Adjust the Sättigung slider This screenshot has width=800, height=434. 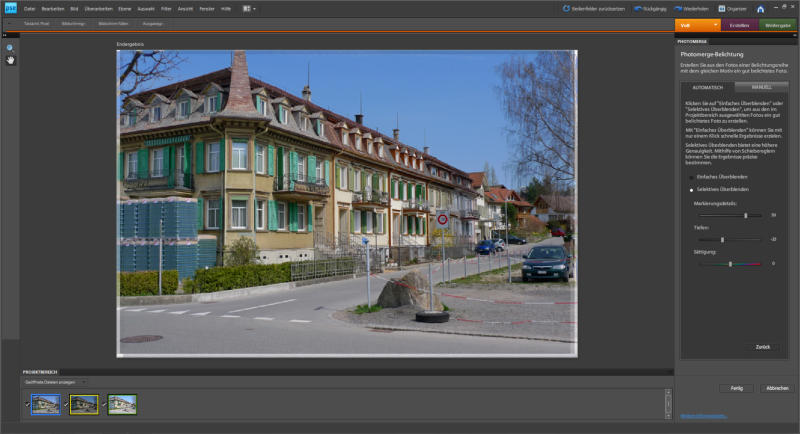[x=731, y=264]
